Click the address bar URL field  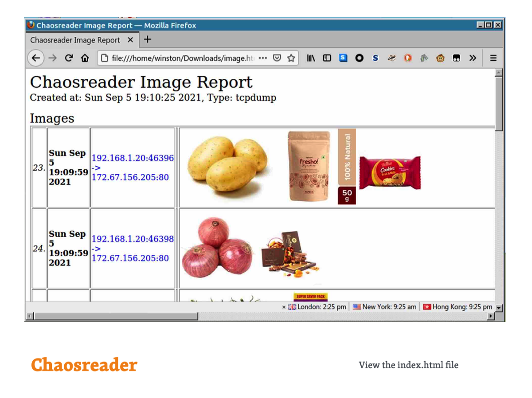pos(177,58)
